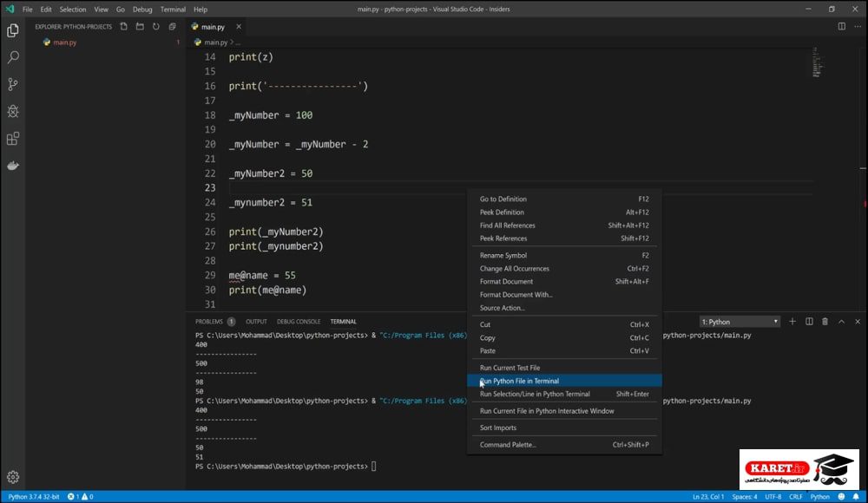
Task: Select Python 3.7.4 32-bit interpreter in status bar
Action: 33,497
